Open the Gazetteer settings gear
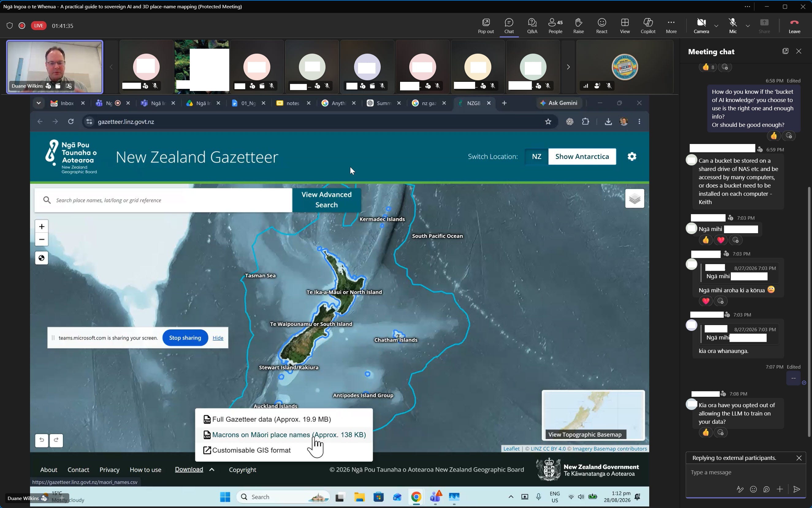Viewport: 812px width, 508px height. [x=631, y=157]
